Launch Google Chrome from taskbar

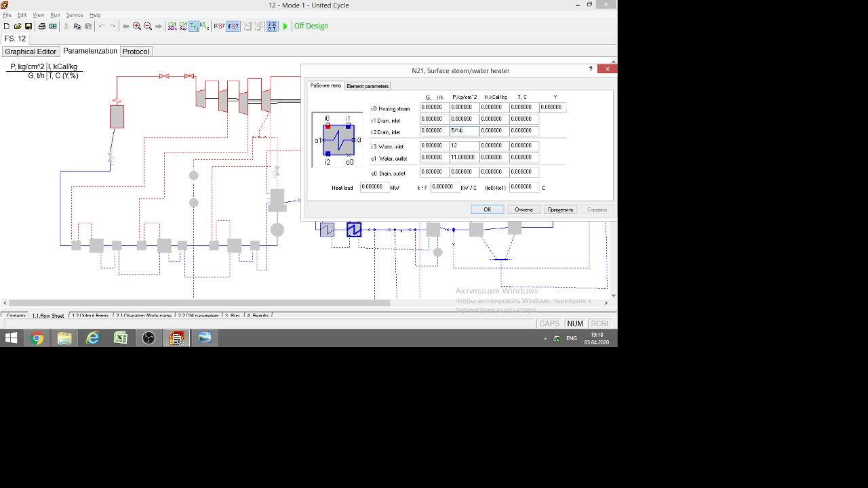pos(37,338)
